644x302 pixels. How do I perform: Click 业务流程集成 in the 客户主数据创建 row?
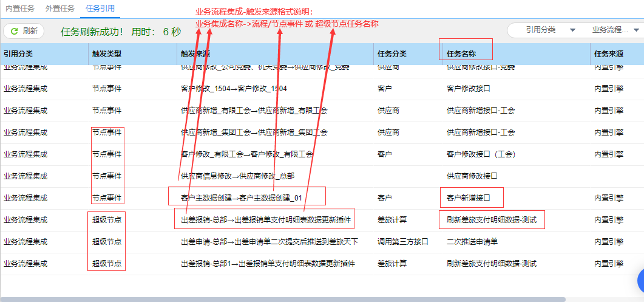pos(25,198)
